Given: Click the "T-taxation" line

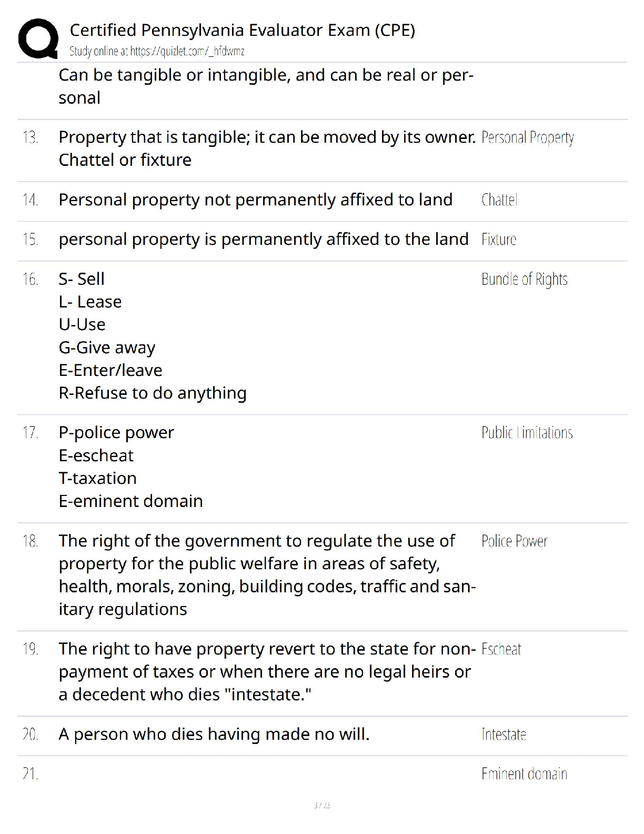Looking at the screenshot, I should pos(97,479).
